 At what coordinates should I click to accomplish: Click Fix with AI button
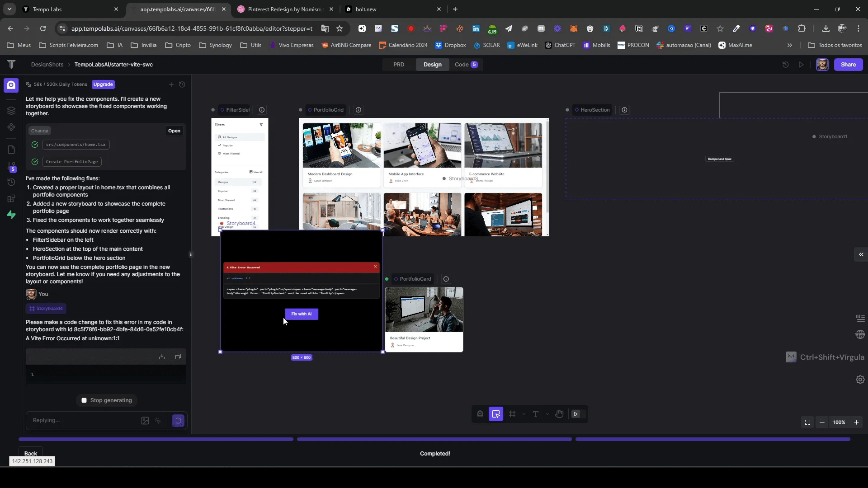pos(302,314)
